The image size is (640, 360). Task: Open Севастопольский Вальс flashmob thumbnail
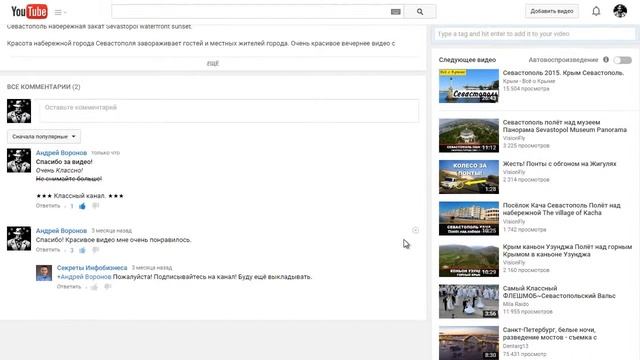[x=469, y=301]
